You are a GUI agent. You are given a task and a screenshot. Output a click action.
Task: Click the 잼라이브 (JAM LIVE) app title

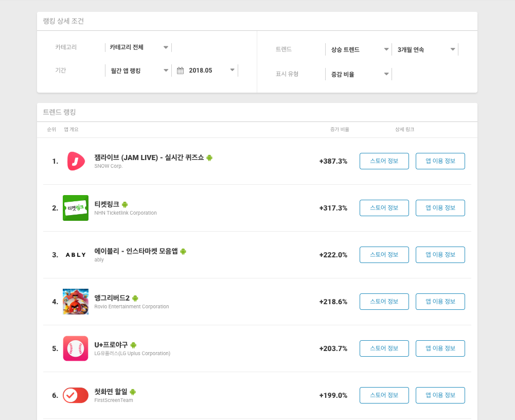tap(149, 157)
